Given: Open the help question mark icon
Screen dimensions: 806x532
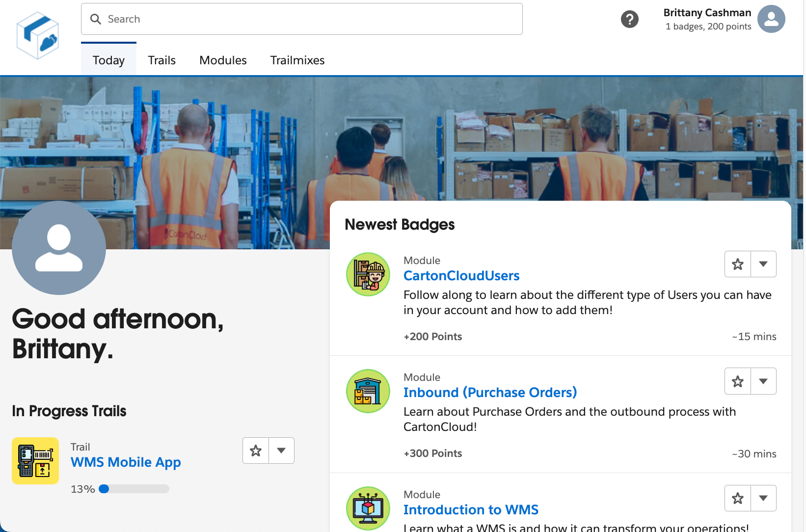Looking at the screenshot, I should click(630, 19).
